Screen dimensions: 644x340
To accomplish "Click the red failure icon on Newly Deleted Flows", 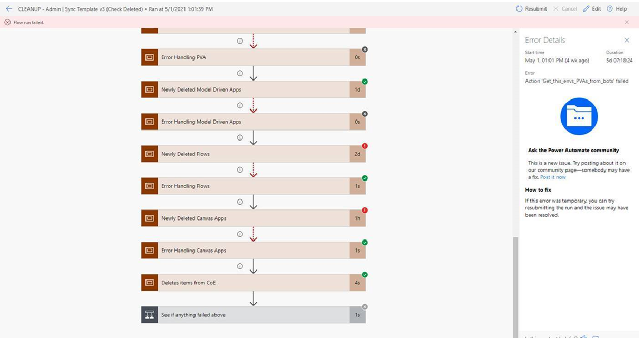I will (364, 146).
